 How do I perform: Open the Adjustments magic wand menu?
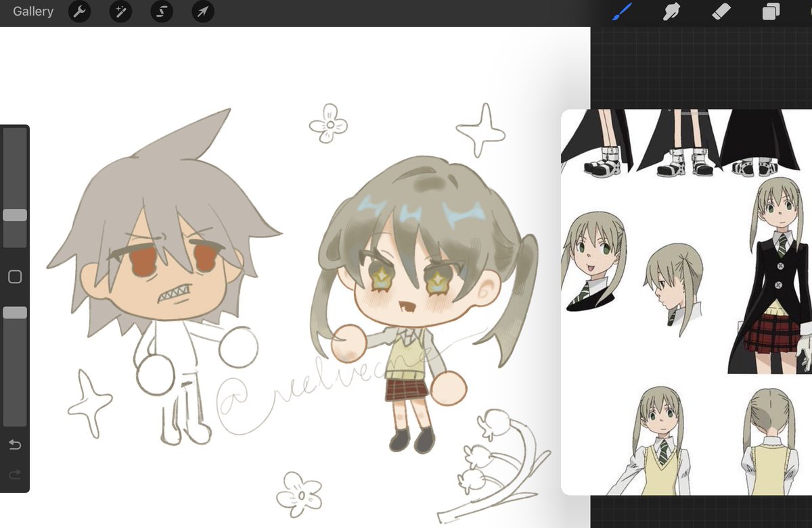point(120,11)
